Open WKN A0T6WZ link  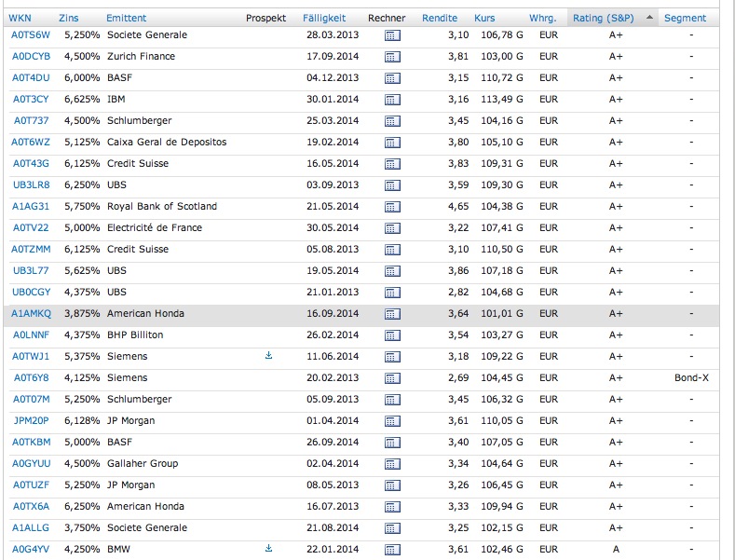pos(31,143)
